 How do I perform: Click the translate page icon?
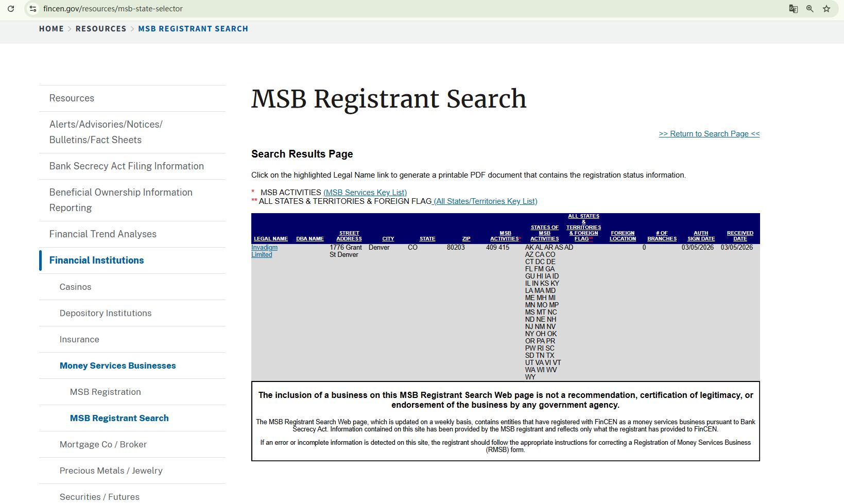click(x=794, y=9)
